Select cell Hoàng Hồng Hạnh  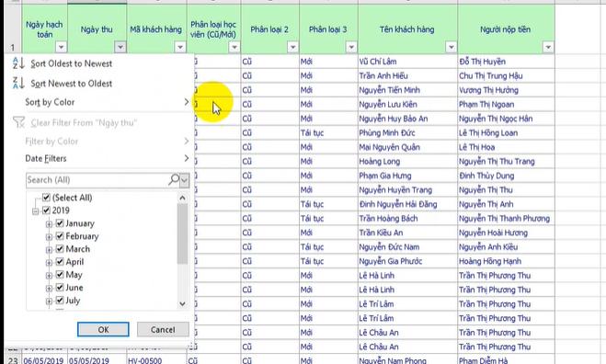click(506, 261)
